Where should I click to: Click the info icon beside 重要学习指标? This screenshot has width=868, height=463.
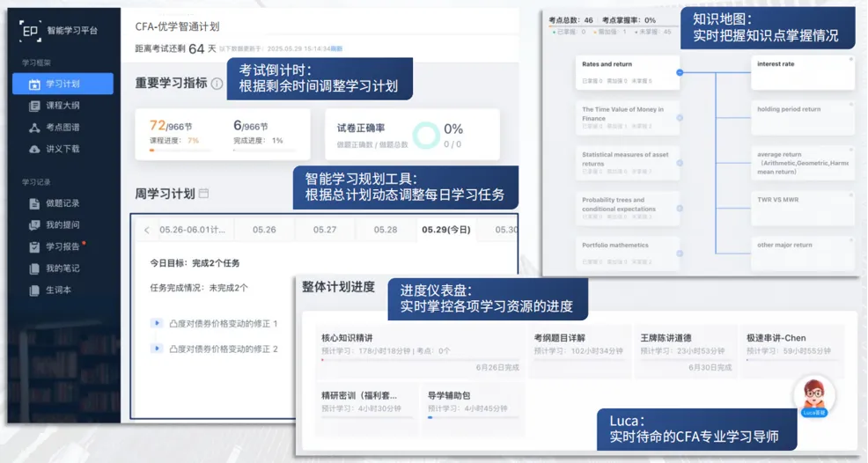click(x=217, y=84)
